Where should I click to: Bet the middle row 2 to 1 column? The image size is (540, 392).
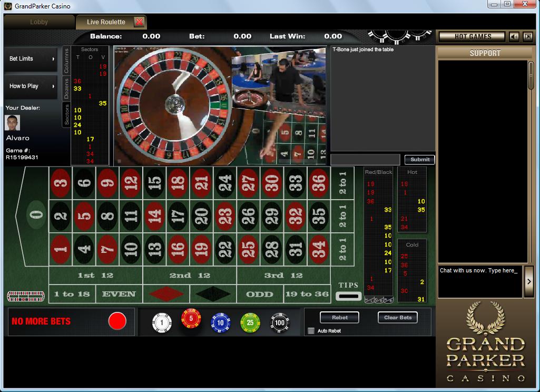tap(342, 216)
